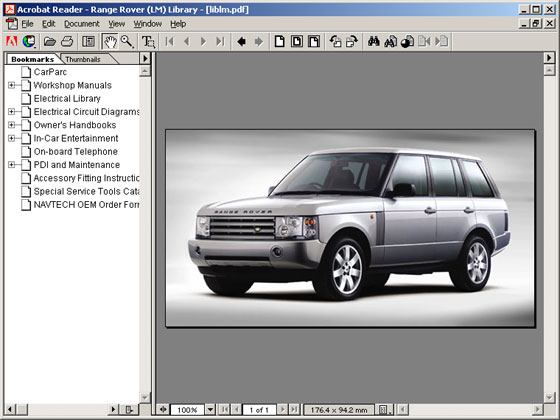
Task: Toggle the navigation pane toolbar button
Action: [x=88, y=41]
